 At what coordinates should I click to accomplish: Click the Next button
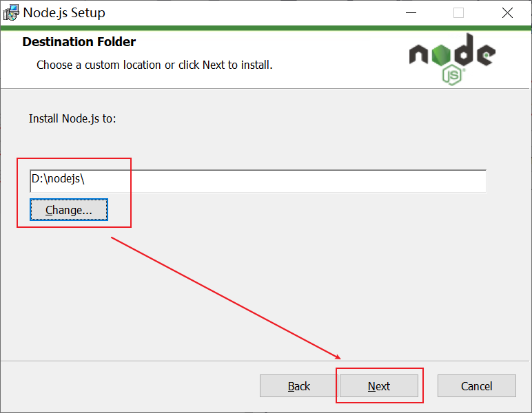tap(379, 386)
